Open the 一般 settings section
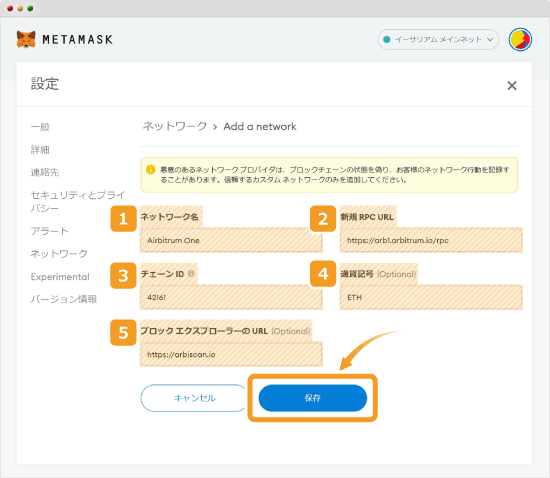550x478 pixels. click(x=40, y=127)
